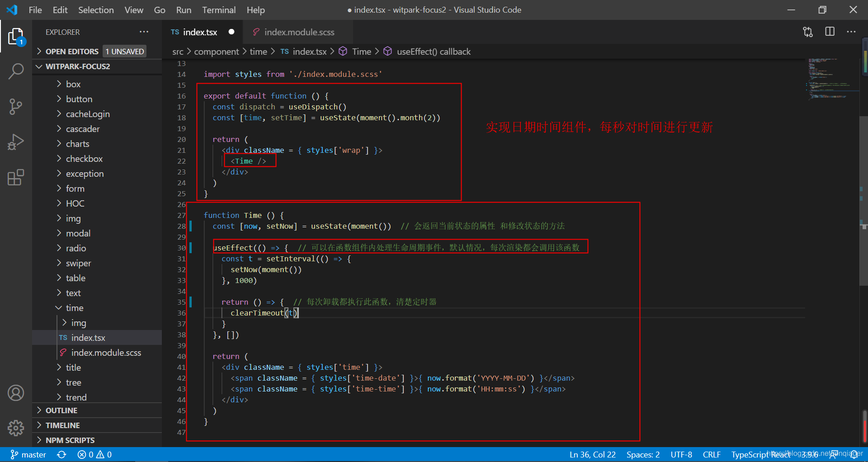This screenshot has height=462, width=868.
Task: Synchronize changes from status bar
Action: tap(62, 454)
